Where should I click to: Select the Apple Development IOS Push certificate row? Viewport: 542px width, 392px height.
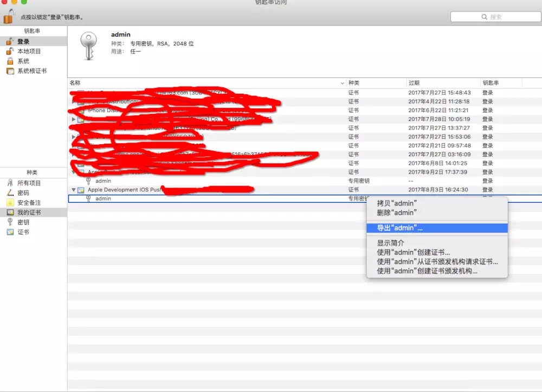tap(305, 190)
